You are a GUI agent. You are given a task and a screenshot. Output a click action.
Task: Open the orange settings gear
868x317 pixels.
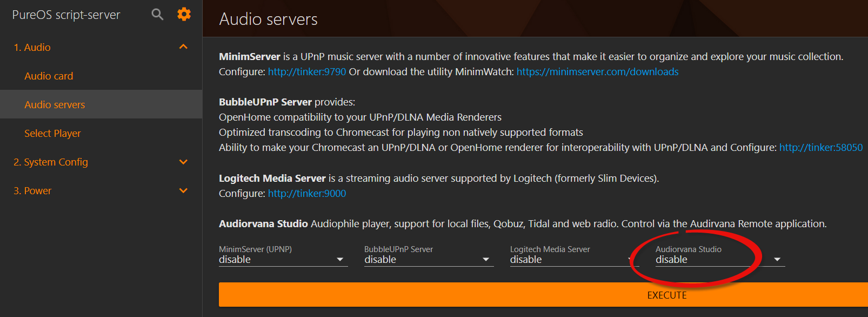tap(184, 14)
